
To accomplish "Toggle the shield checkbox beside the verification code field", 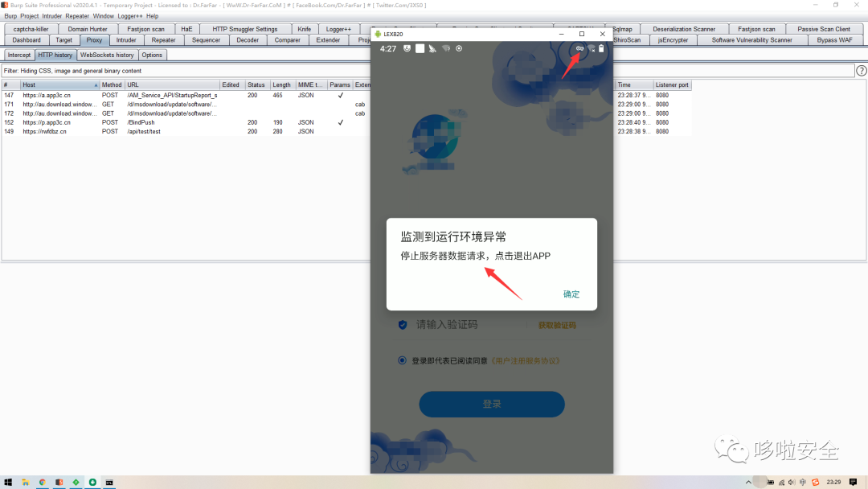I will (x=403, y=325).
